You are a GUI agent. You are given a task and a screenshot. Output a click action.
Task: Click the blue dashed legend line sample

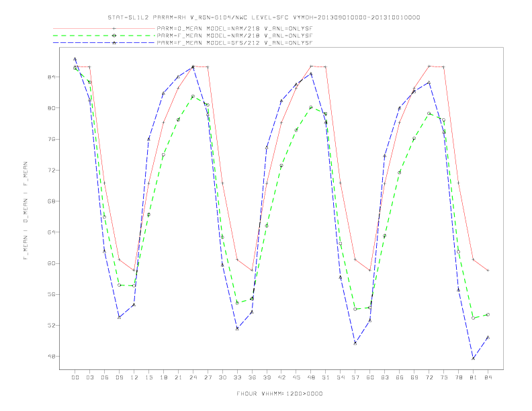point(104,43)
